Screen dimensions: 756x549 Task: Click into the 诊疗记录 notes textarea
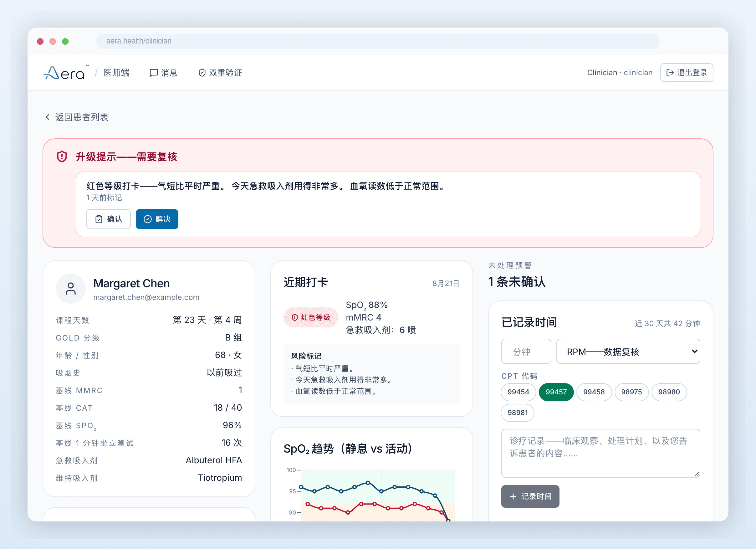pos(600,453)
